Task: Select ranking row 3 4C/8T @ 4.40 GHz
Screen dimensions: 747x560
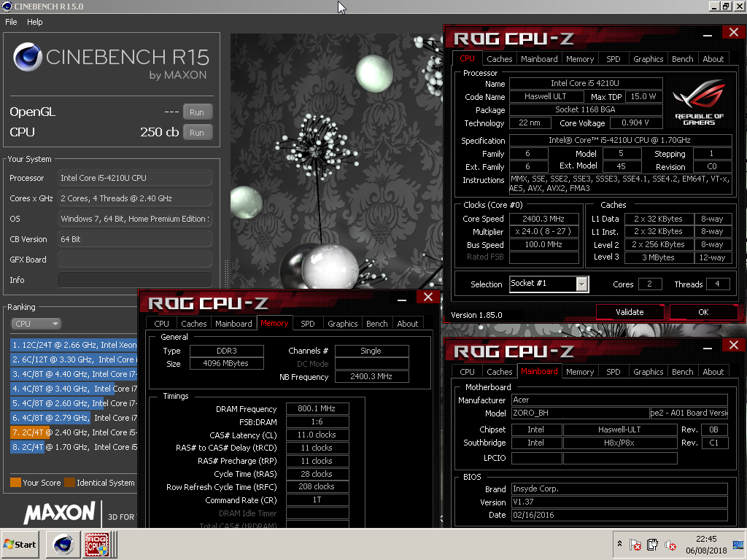Action: (x=74, y=374)
